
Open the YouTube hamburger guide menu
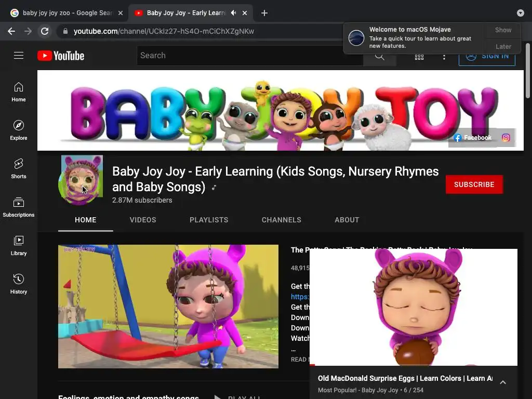[x=19, y=55]
